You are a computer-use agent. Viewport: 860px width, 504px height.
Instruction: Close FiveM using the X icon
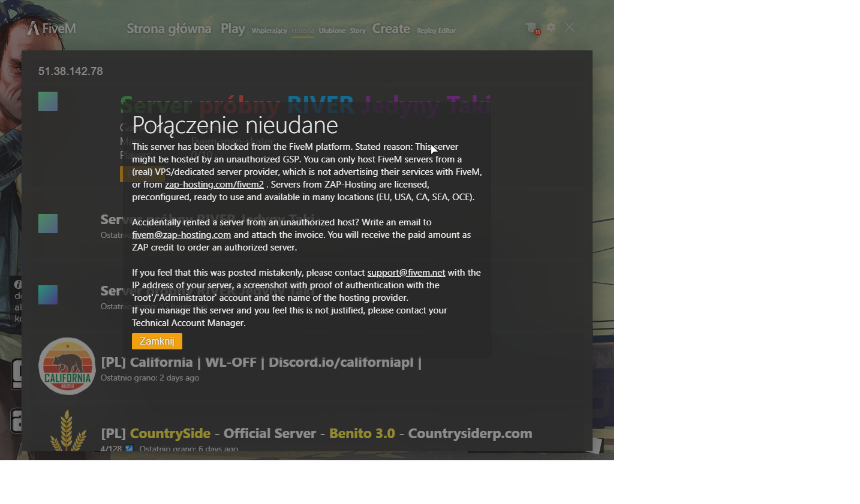click(570, 28)
